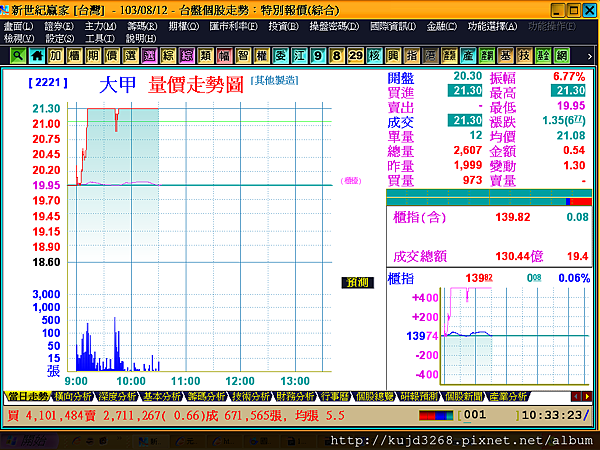This screenshot has height=450, width=600.
Task: Click the 29 toolbar icon
Action: [x=355, y=56]
